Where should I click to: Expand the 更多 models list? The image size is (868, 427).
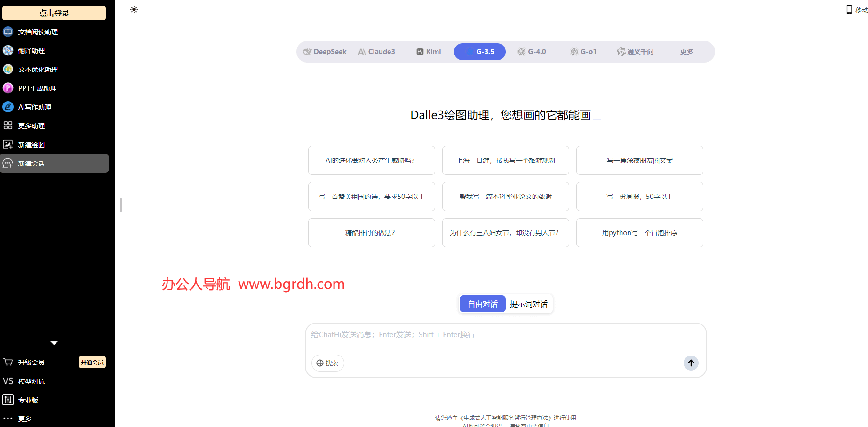point(686,52)
